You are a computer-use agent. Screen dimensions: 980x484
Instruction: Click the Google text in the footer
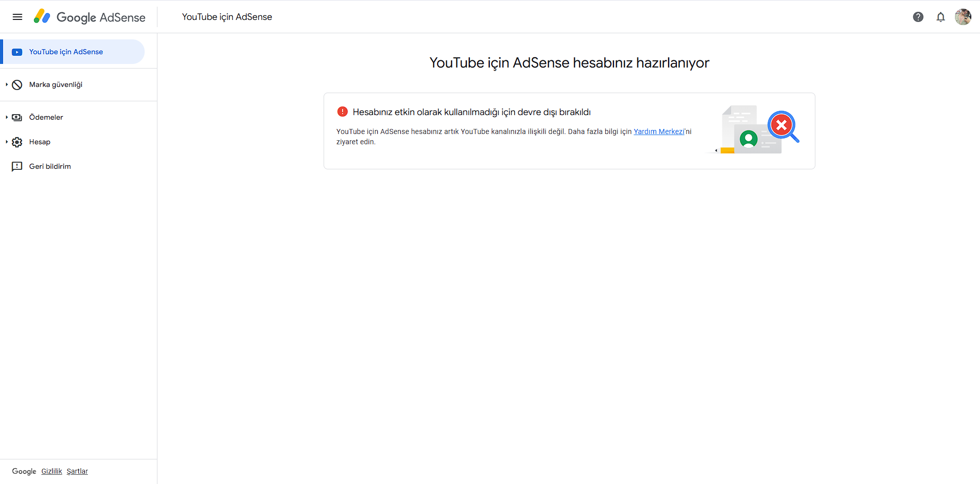24,471
